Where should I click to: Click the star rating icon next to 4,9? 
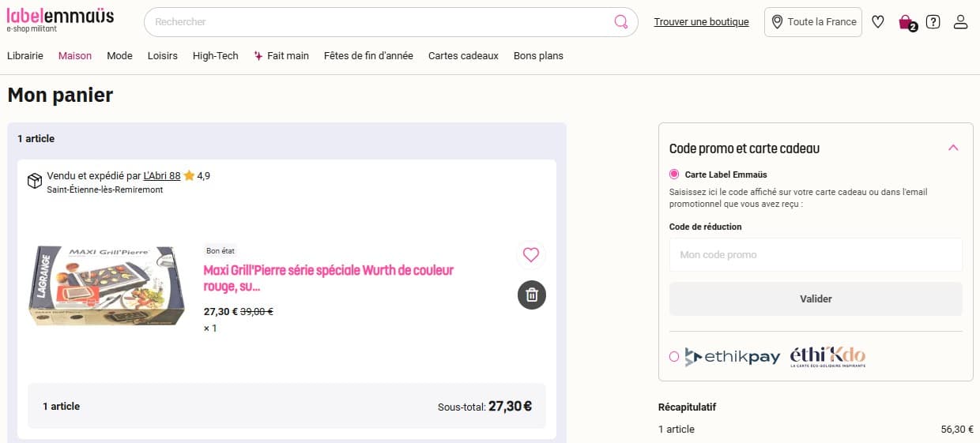point(189,176)
